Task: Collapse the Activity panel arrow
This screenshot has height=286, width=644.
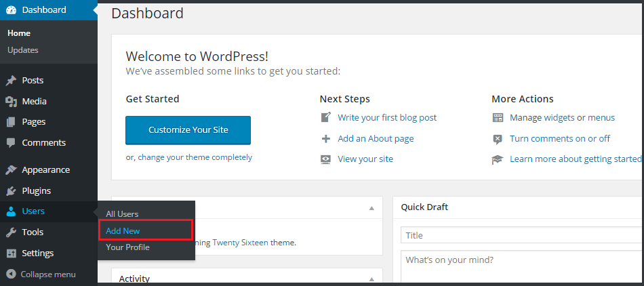Action: [371, 279]
